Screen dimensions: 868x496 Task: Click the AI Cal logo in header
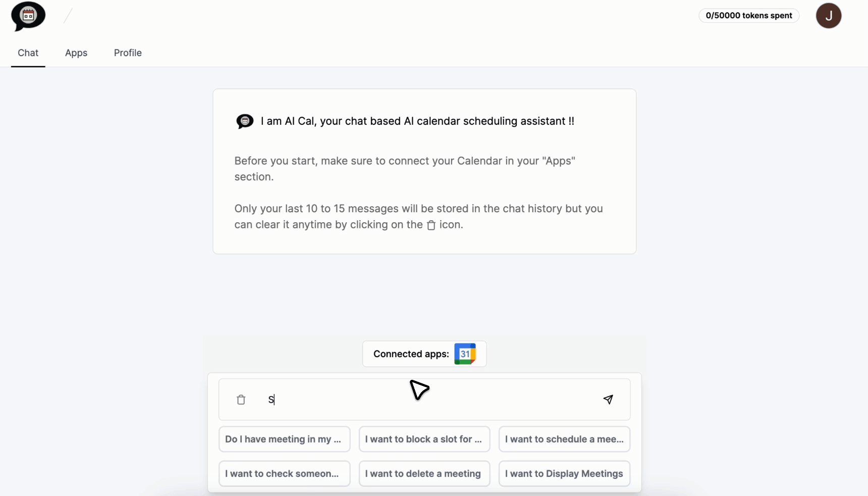click(x=28, y=16)
